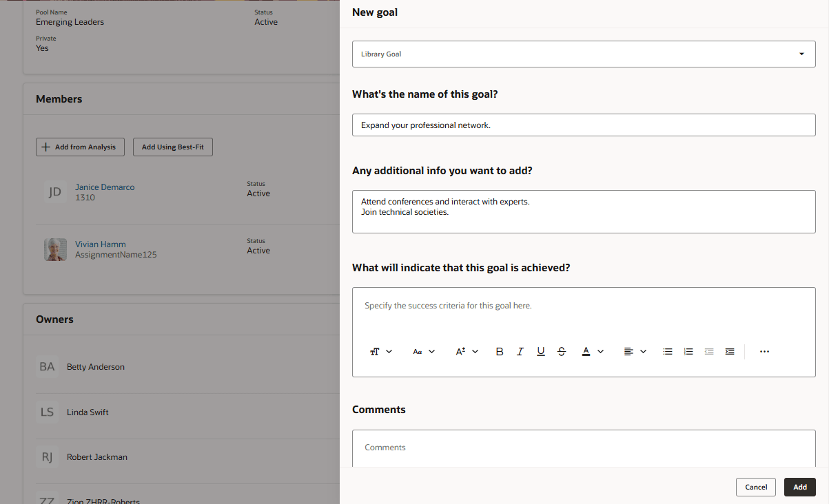Screen dimensions: 829x504
Task: Select the text style icon in the editor
Action: coord(374,351)
